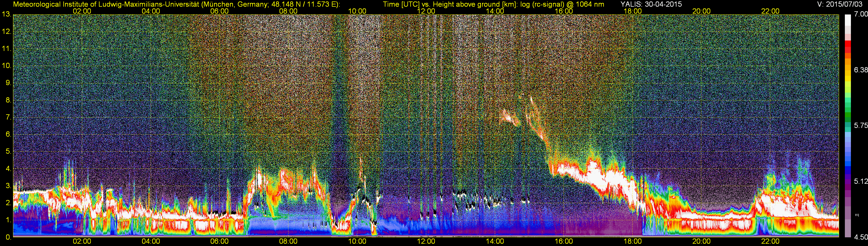
Task: Click the 04:00 label on the bottom time axis
Action: point(151,241)
